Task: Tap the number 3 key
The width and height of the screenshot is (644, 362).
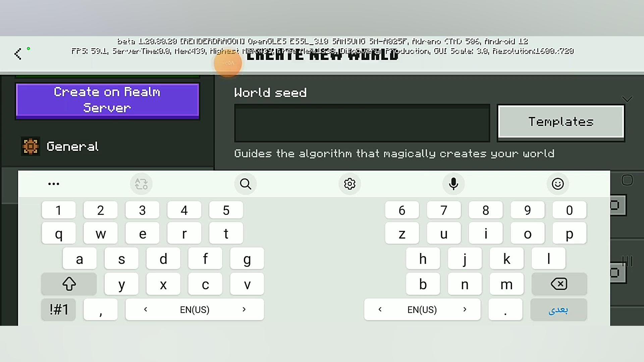Action: (x=142, y=210)
